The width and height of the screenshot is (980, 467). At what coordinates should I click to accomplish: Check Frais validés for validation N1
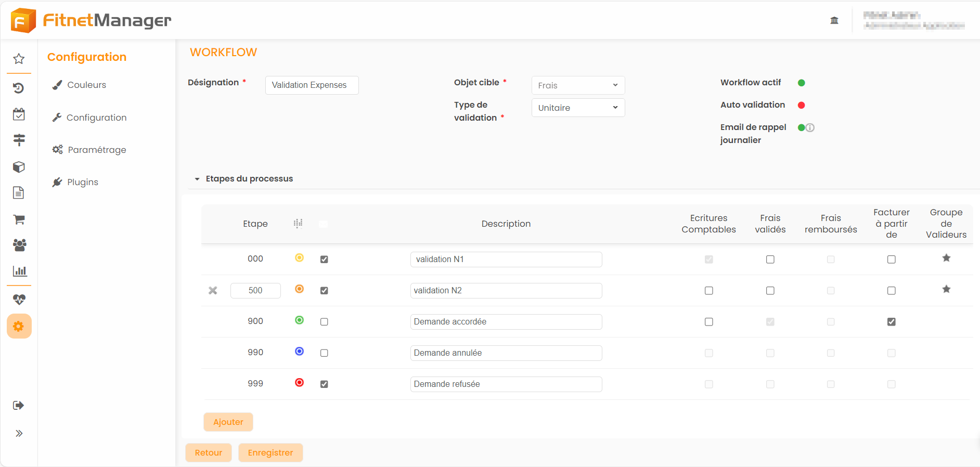click(x=770, y=260)
